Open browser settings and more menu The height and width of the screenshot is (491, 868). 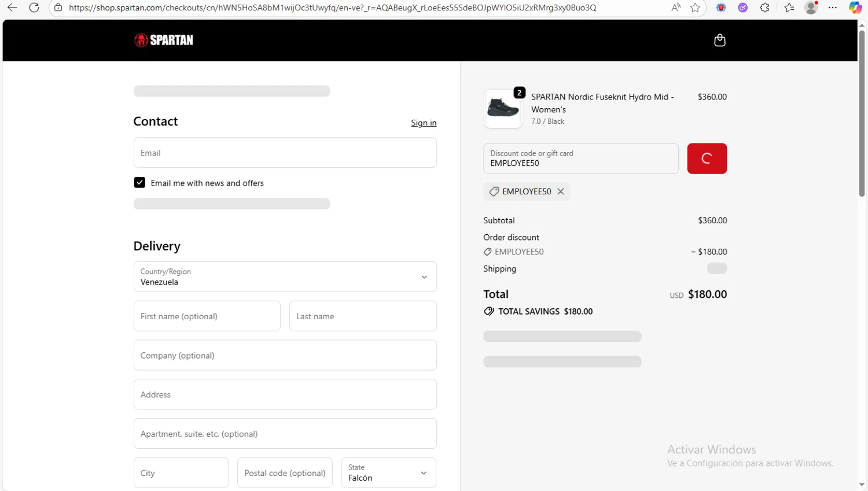[x=833, y=8]
